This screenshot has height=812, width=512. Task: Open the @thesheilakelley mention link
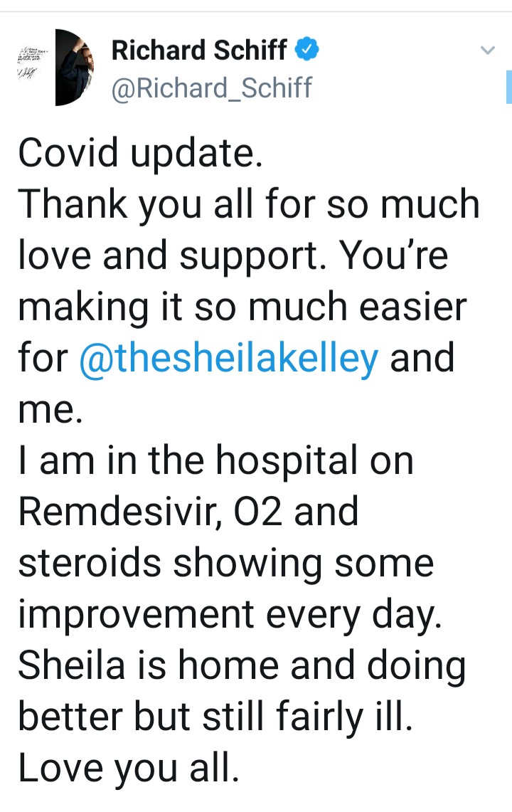pos(229,359)
